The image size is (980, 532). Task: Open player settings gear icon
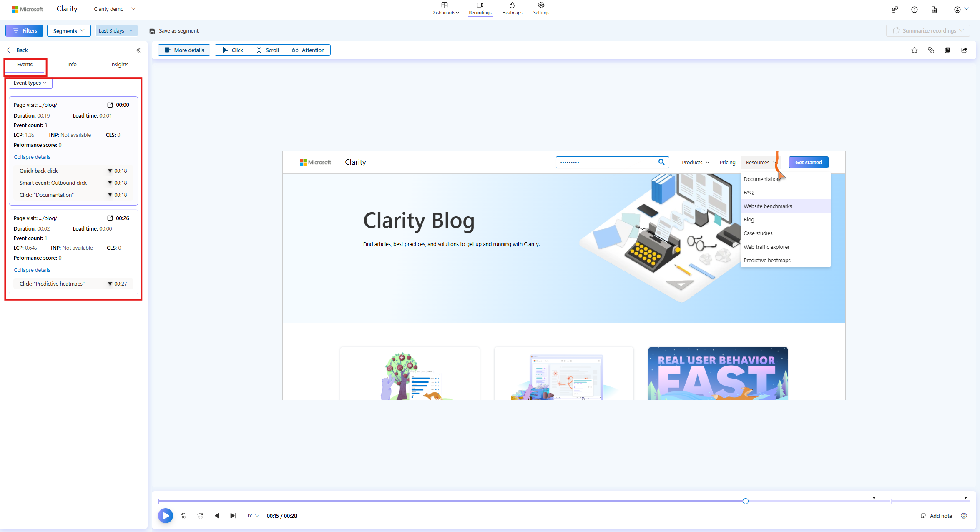click(x=964, y=516)
